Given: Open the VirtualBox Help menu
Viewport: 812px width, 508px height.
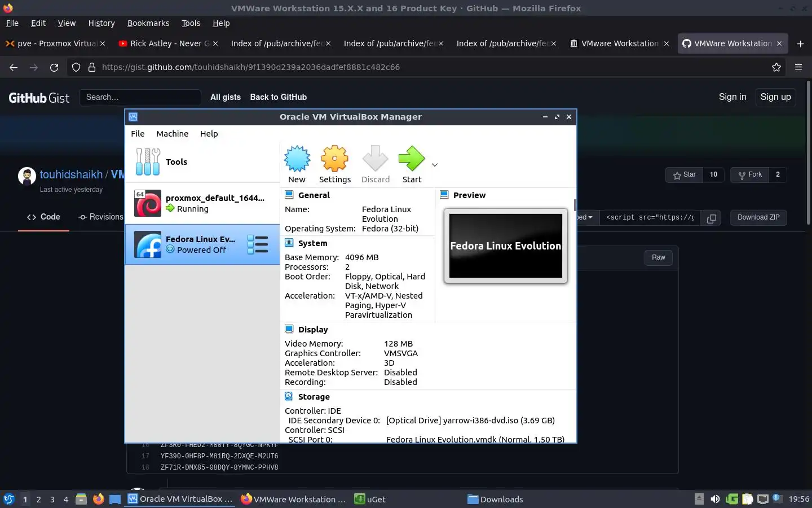Looking at the screenshot, I should click(x=209, y=134).
